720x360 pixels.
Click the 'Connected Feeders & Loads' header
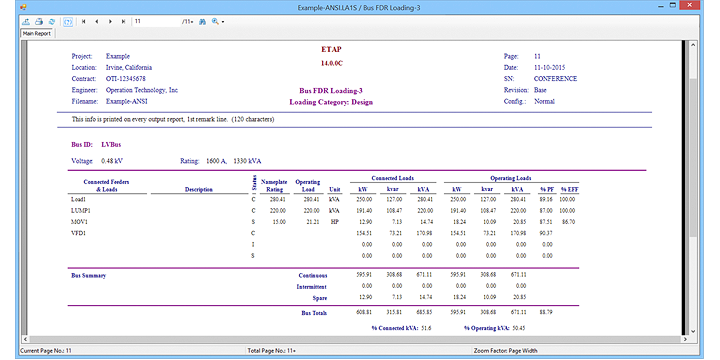click(x=107, y=186)
